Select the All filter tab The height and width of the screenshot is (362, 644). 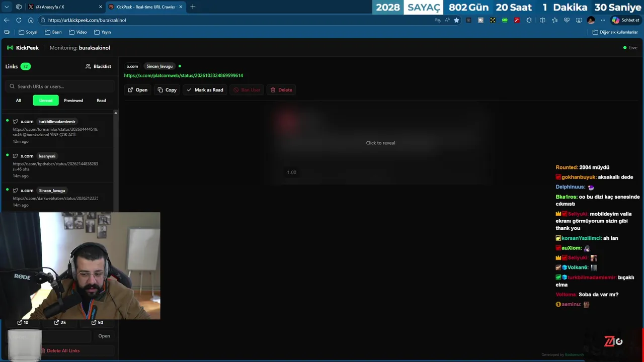[19, 101]
